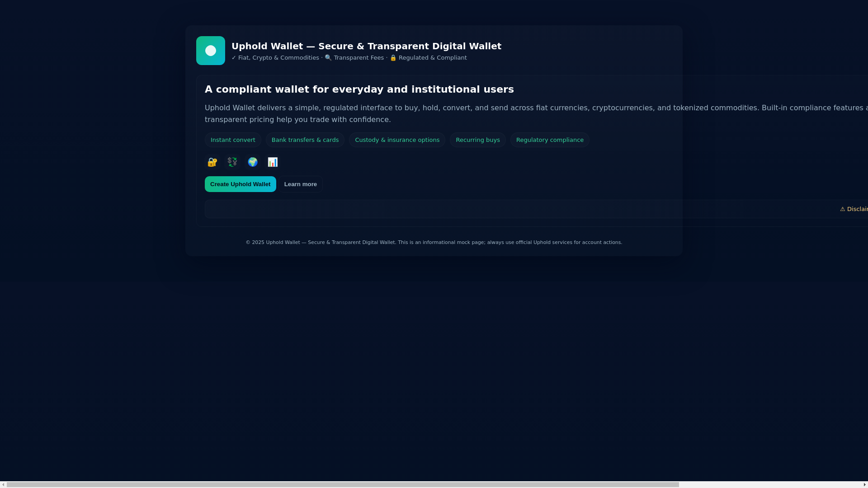Click the scrollbar right arrow
This screenshot has width=868, height=488.
point(864,484)
